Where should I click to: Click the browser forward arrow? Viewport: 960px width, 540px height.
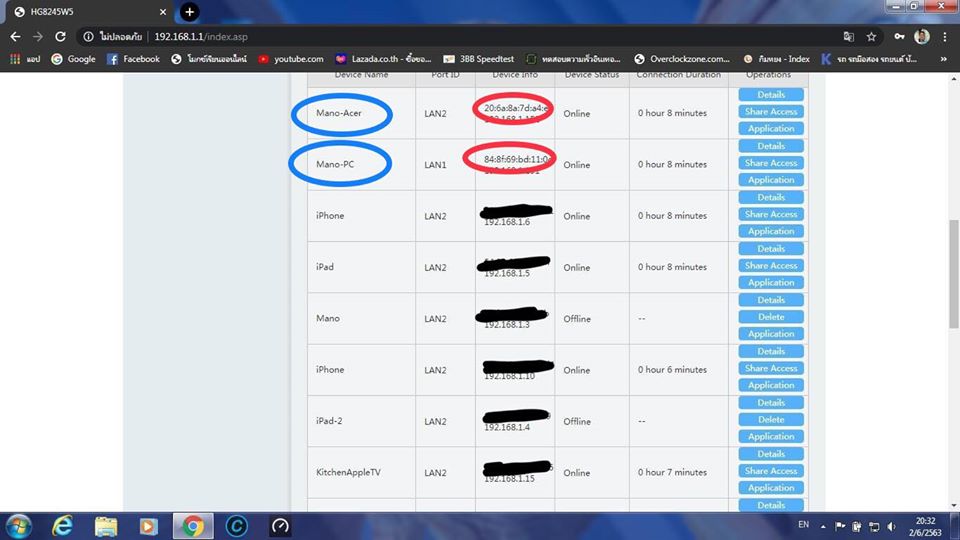pyautogui.click(x=38, y=37)
